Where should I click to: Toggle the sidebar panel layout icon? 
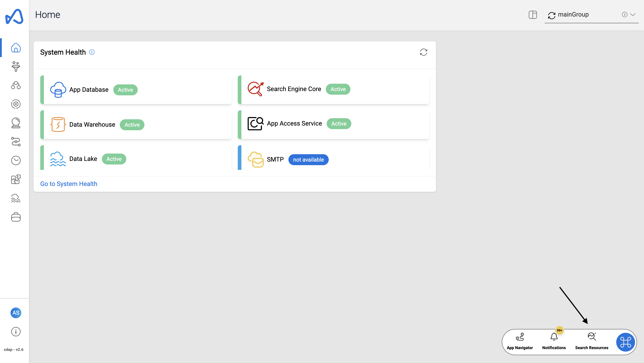(x=533, y=15)
